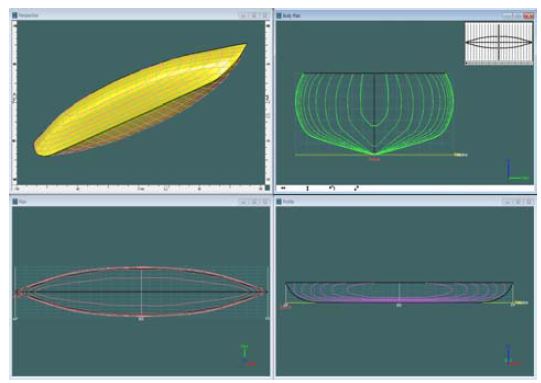Click the vertical double-arrow icon in Body Plan toolbar
This screenshot has width=541, height=383.
click(307, 188)
